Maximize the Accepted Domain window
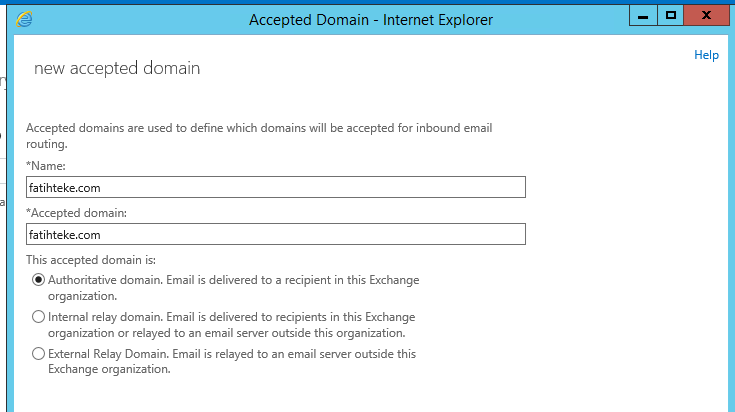The image size is (735, 412). [x=670, y=16]
